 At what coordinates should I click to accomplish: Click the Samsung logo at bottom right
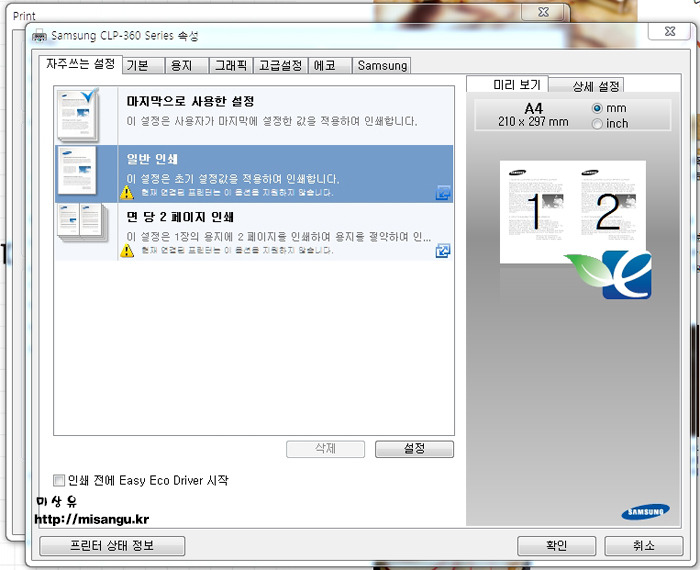tap(646, 512)
